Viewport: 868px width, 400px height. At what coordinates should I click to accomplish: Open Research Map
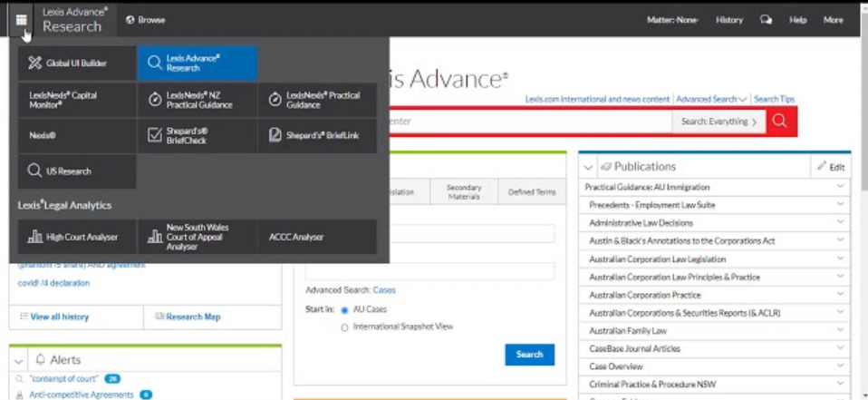click(193, 317)
